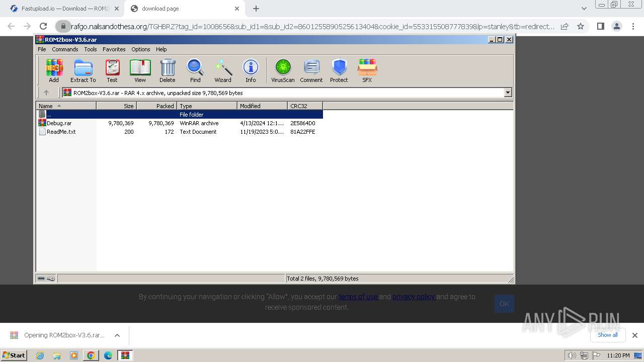Click the 11:20 PM system clock
The height and width of the screenshot is (362, 644).
(618, 355)
